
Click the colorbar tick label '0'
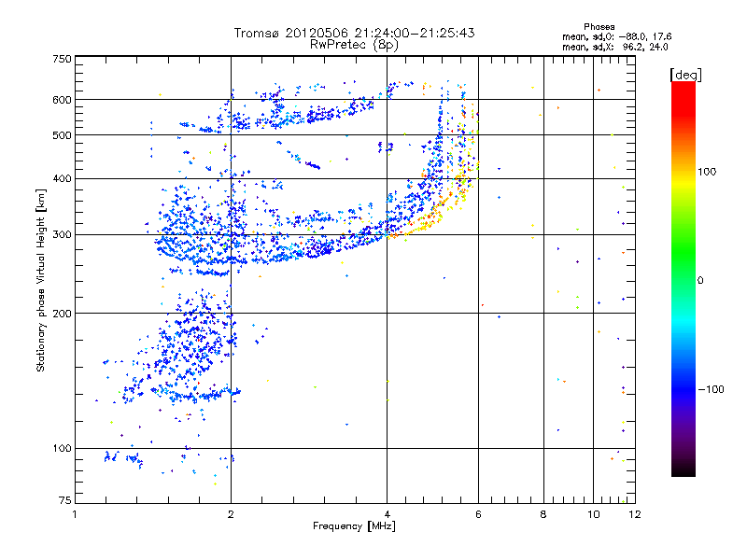(700, 281)
